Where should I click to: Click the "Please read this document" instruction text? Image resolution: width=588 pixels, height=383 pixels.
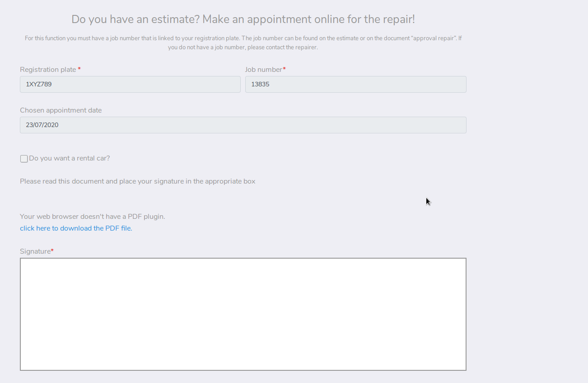tap(138, 181)
